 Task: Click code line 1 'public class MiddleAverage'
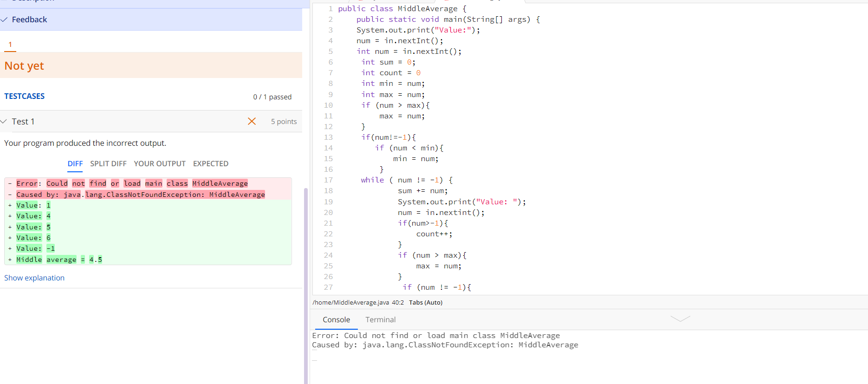[x=402, y=9]
